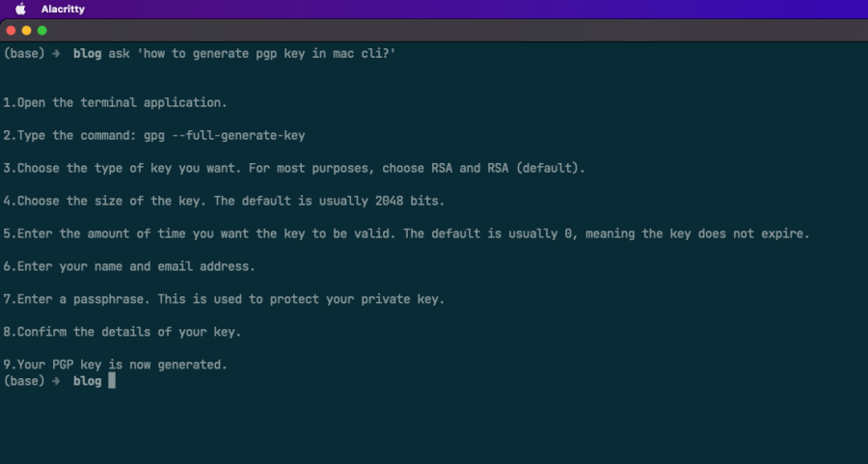Open the Alacritty menu bar item

pyautogui.click(x=63, y=9)
